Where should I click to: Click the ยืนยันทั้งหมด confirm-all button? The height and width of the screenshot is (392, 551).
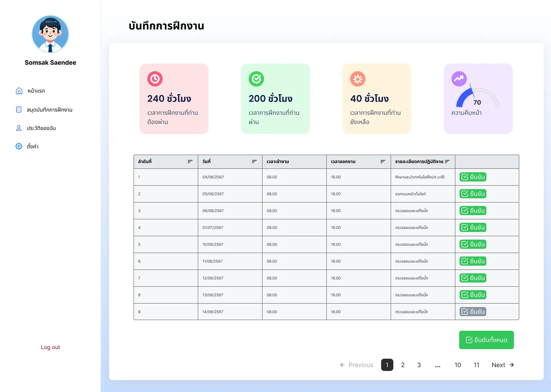486,340
